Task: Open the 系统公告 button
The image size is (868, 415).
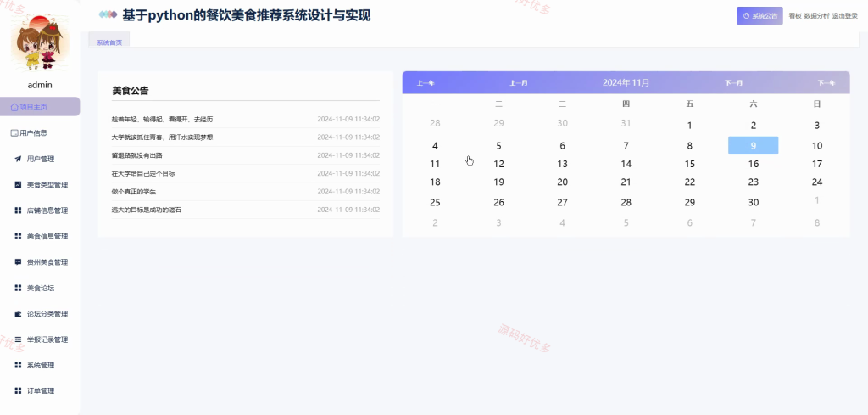Action: pos(759,16)
